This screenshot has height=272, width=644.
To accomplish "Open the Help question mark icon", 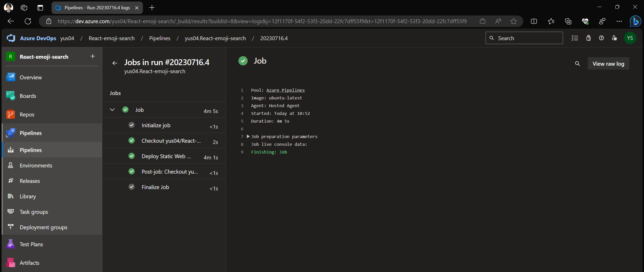I will [x=601, y=38].
